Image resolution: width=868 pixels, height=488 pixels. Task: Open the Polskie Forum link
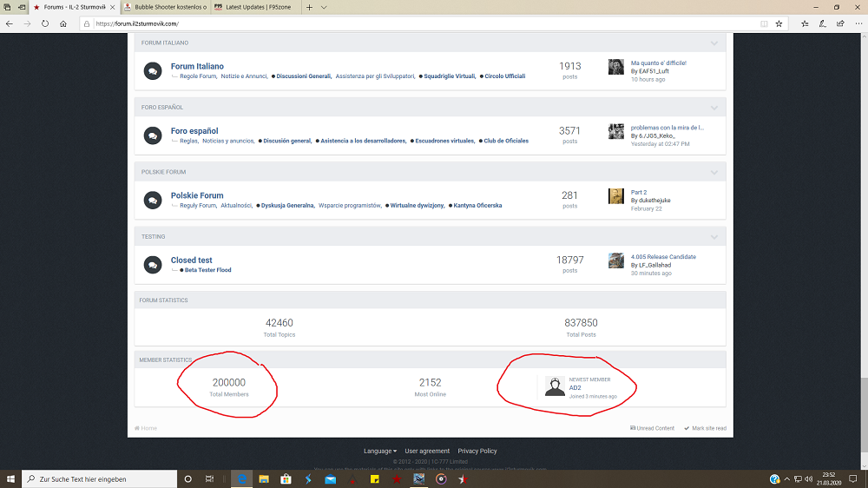pyautogui.click(x=197, y=195)
